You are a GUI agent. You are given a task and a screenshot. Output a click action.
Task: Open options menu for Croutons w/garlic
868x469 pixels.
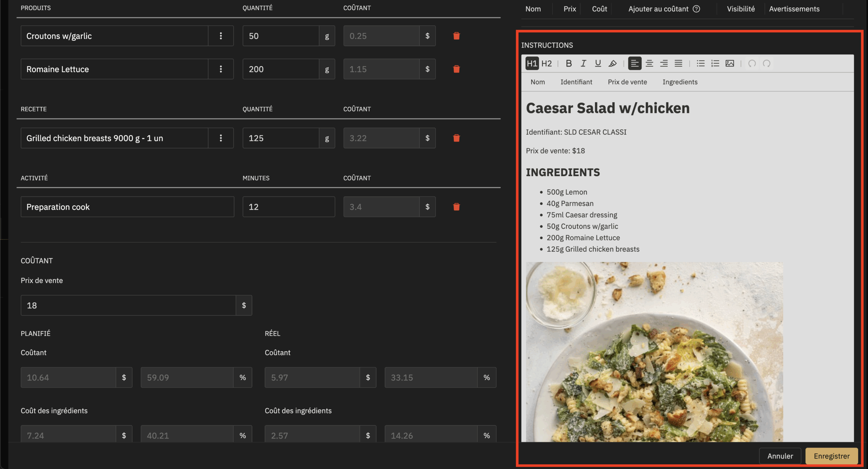click(221, 36)
